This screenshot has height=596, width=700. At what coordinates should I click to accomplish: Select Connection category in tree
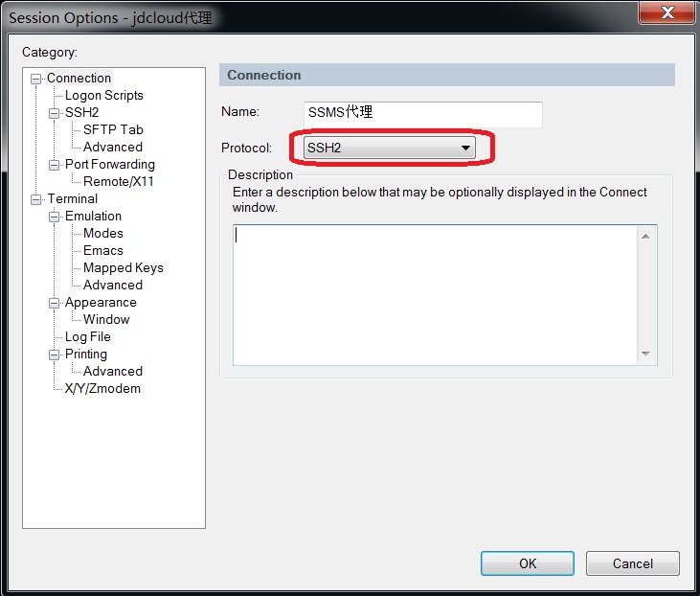[79, 79]
